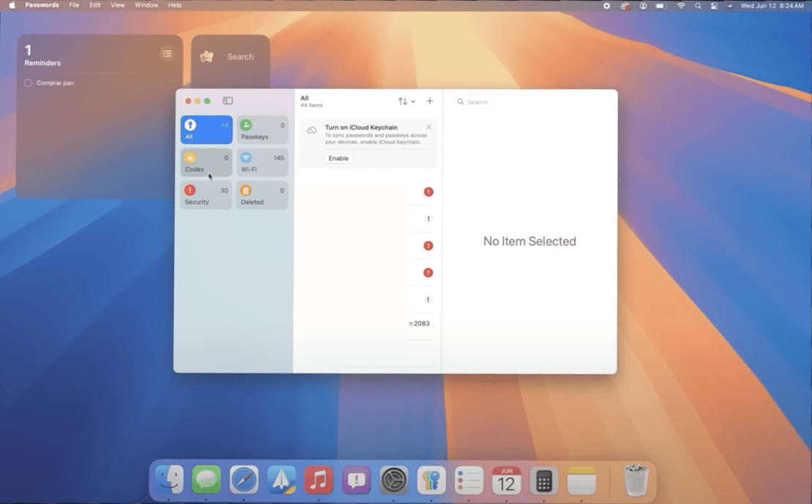The image size is (812, 504).
Task: Mark Comprar pan reminder as complete
Action: click(x=29, y=83)
